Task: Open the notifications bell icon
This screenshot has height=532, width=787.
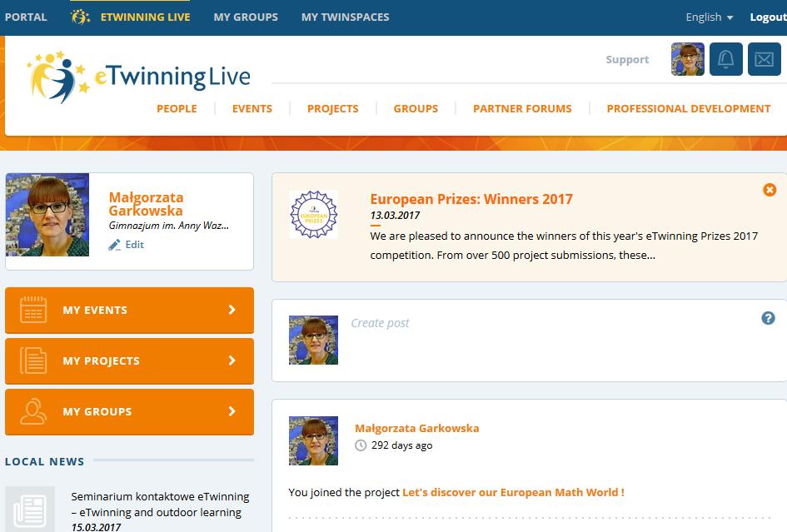Action: (725, 59)
